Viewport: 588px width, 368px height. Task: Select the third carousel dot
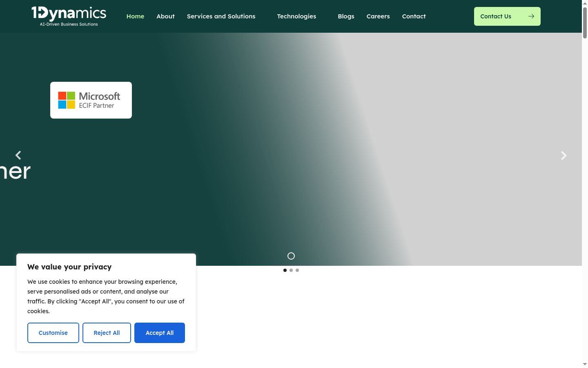coord(297,270)
